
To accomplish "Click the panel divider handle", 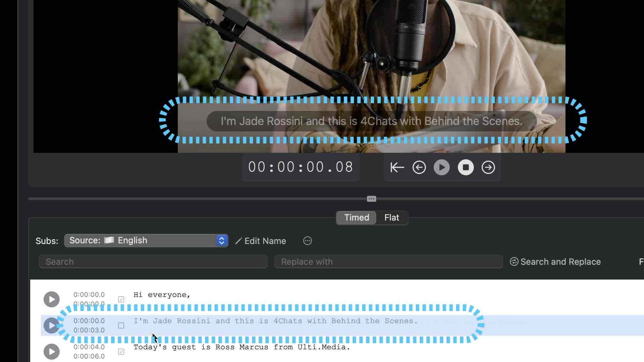I will (371, 199).
